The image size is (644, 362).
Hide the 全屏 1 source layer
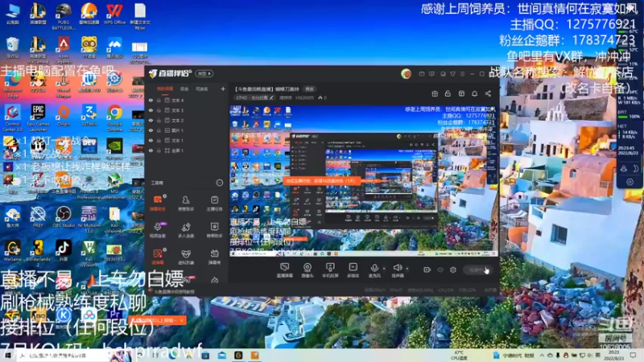point(151,150)
